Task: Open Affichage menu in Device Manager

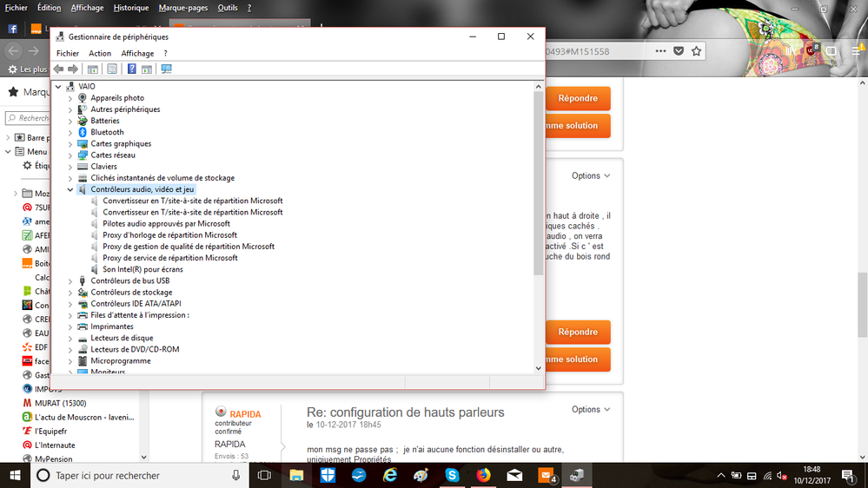Action: 137,53
